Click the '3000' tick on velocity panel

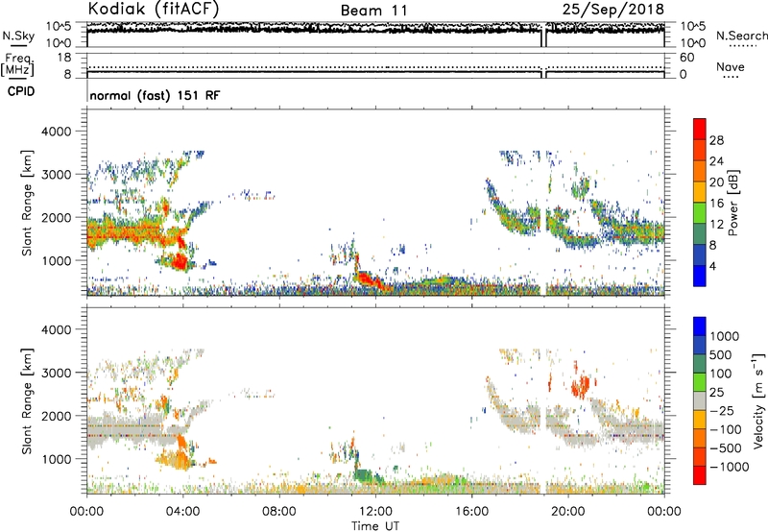[56, 373]
